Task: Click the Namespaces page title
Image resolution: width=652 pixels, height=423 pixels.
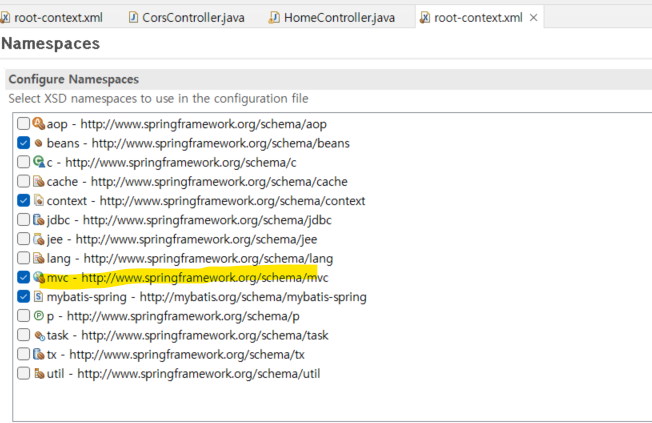Action: 50,43
